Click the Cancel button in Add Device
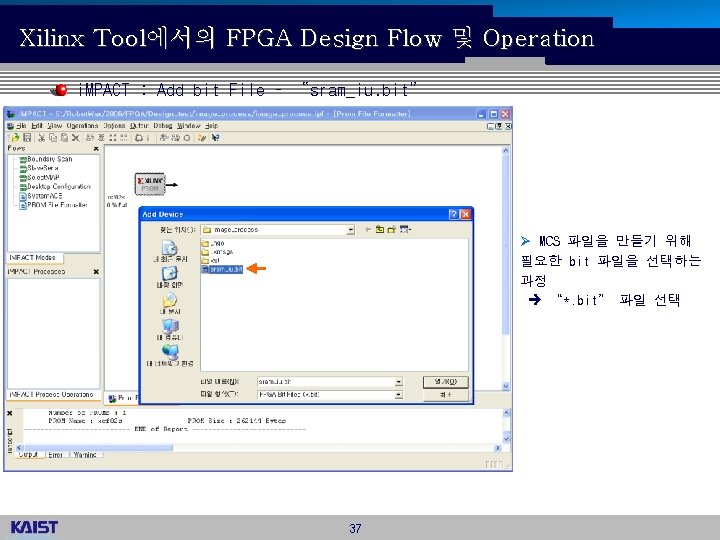The width and height of the screenshot is (720, 540). [x=445, y=394]
